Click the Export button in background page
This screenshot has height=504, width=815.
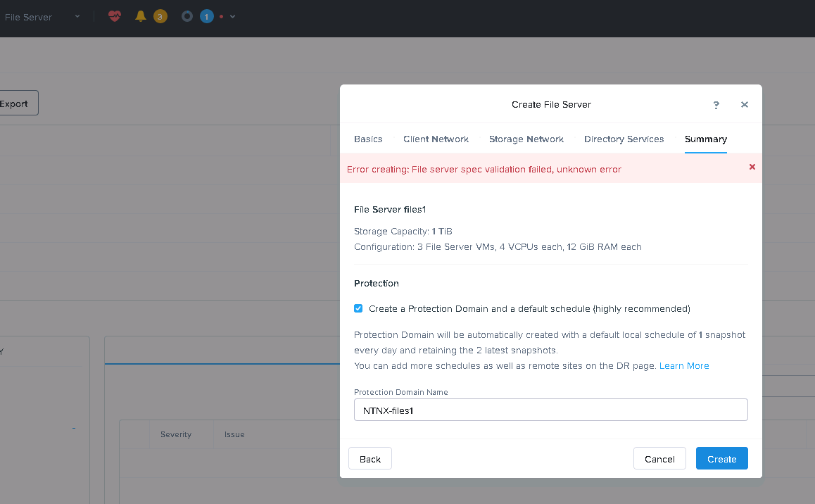pyautogui.click(x=17, y=103)
